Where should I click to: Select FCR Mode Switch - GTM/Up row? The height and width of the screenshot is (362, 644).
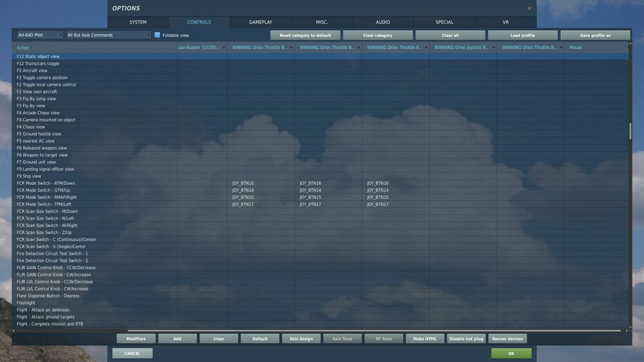320,190
